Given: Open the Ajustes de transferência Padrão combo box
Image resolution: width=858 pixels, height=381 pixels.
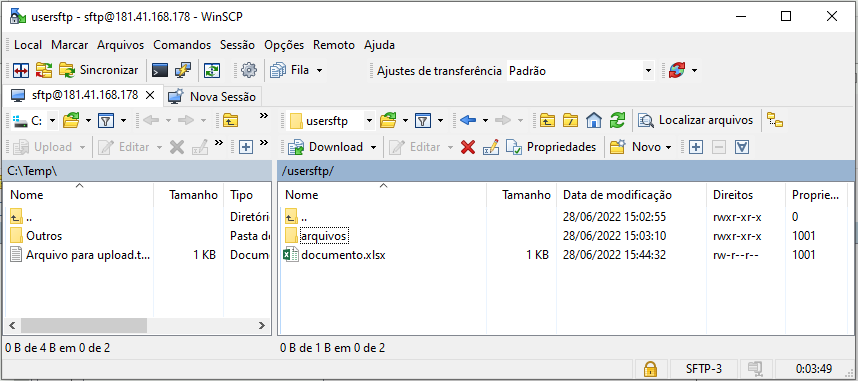Looking at the screenshot, I should pyautogui.click(x=581, y=71).
